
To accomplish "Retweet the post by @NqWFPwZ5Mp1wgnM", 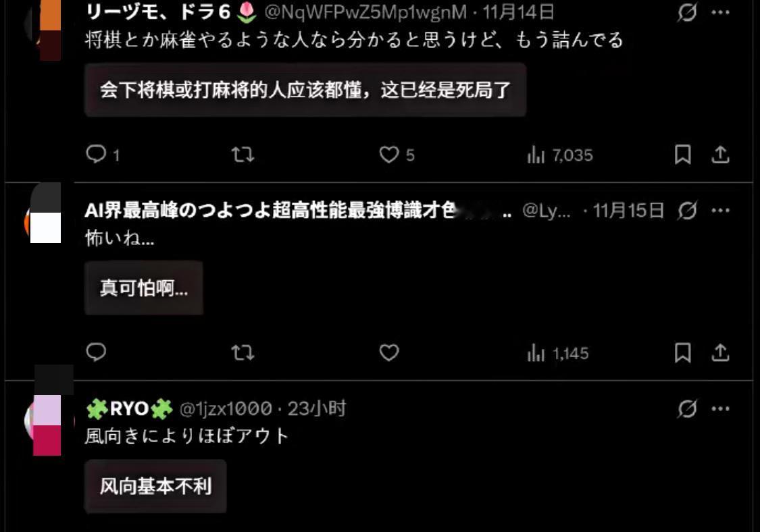I will click(x=243, y=155).
